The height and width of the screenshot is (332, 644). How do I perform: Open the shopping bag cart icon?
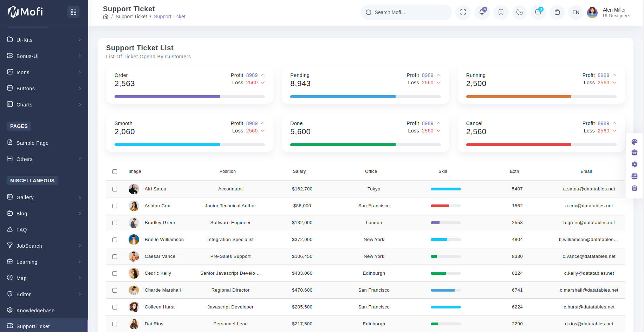(557, 12)
